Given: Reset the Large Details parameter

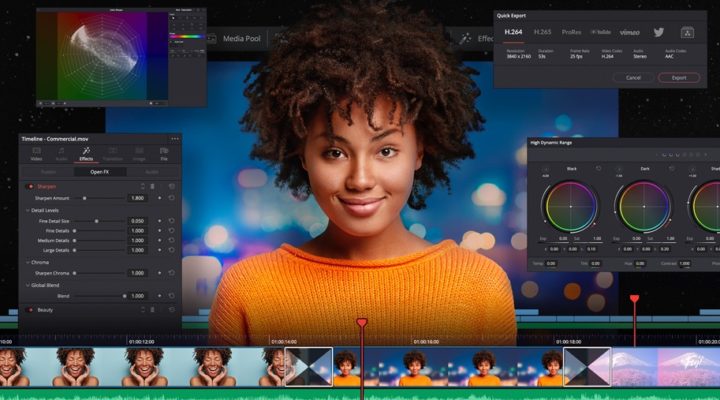Looking at the screenshot, I should point(171,250).
